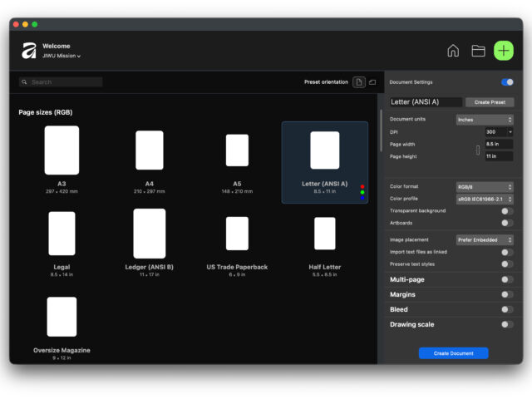Open the Color format dropdown
The width and height of the screenshot is (532, 399).
tap(485, 187)
